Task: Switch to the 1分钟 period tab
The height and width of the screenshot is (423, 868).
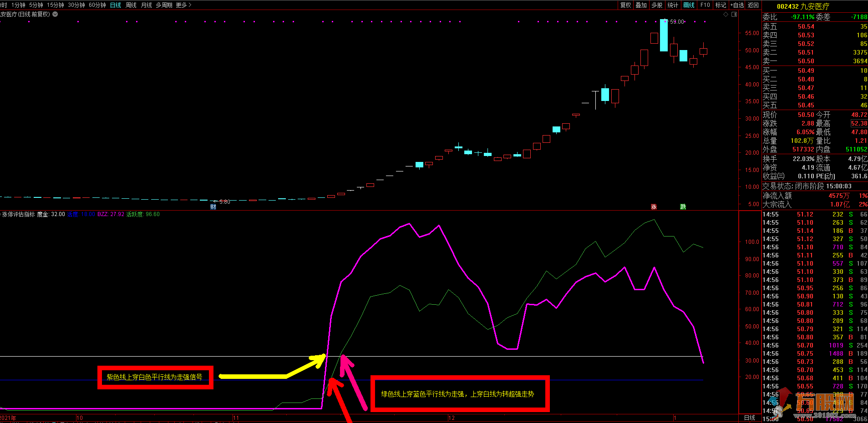Action: click(x=18, y=5)
